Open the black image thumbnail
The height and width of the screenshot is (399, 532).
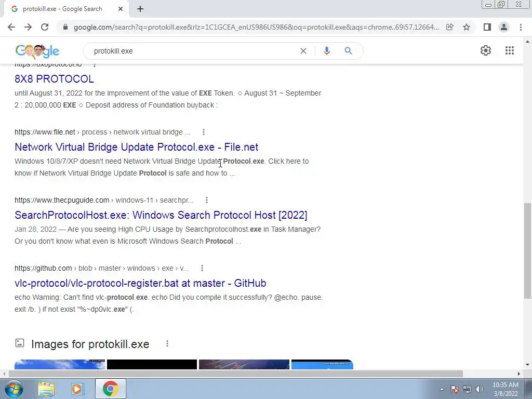tap(152, 364)
